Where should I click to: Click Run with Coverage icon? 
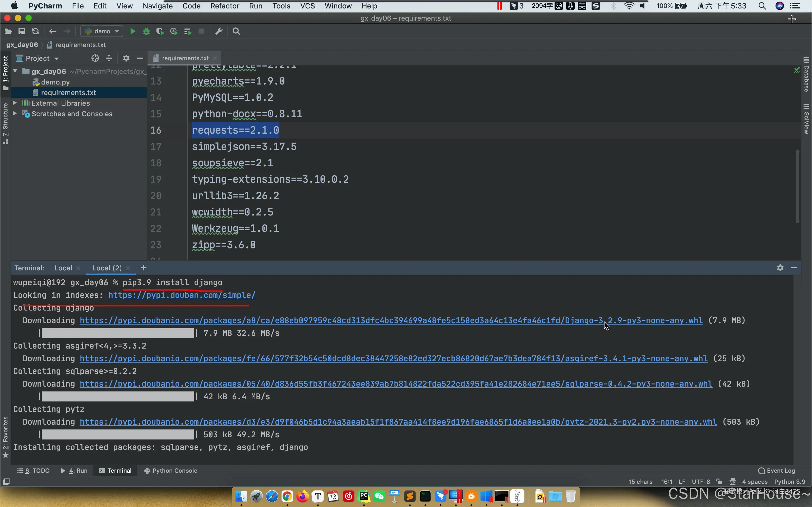point(160,31)
